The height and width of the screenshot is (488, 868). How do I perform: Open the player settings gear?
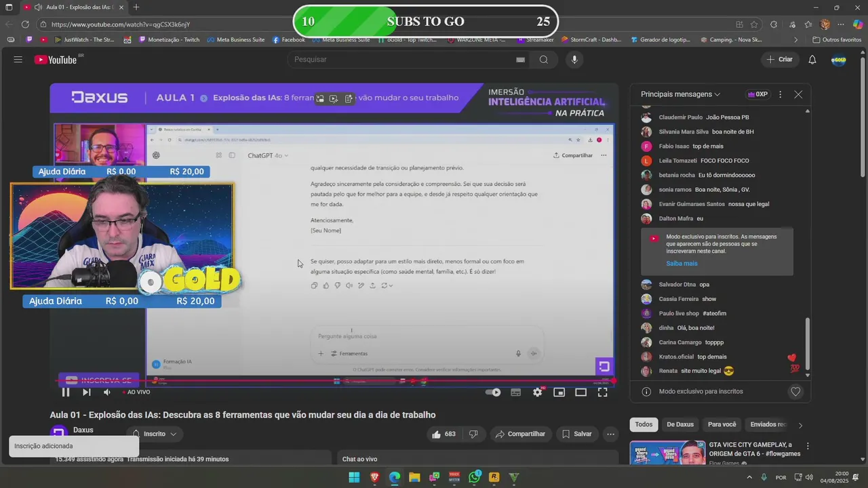[x=537, y=392]
